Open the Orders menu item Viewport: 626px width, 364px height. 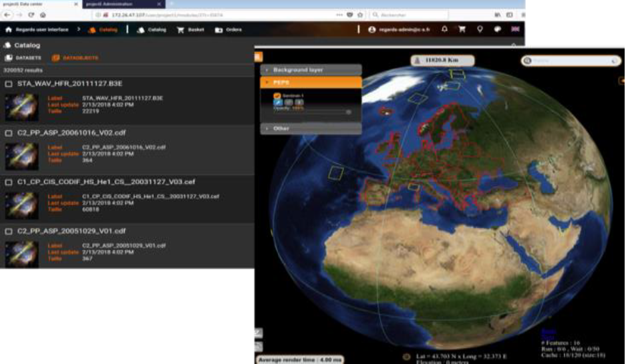tap(228, 29)
